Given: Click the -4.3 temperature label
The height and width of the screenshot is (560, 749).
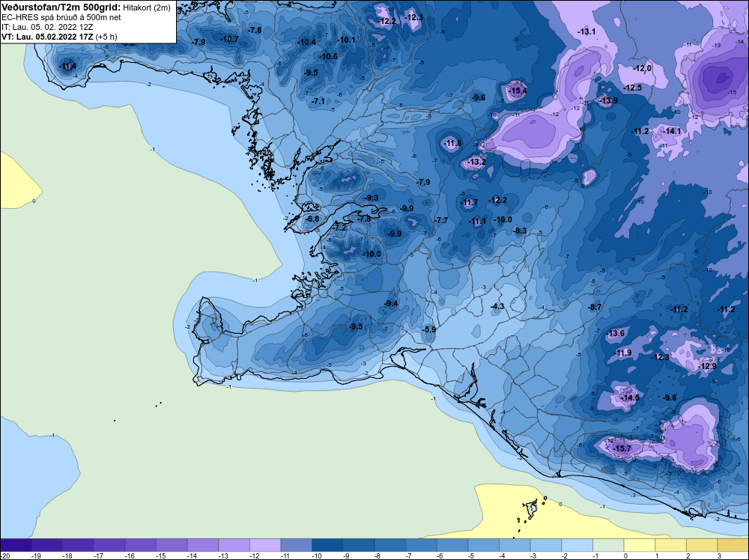Looking at the screenshot, I should (x=497, y=306).
